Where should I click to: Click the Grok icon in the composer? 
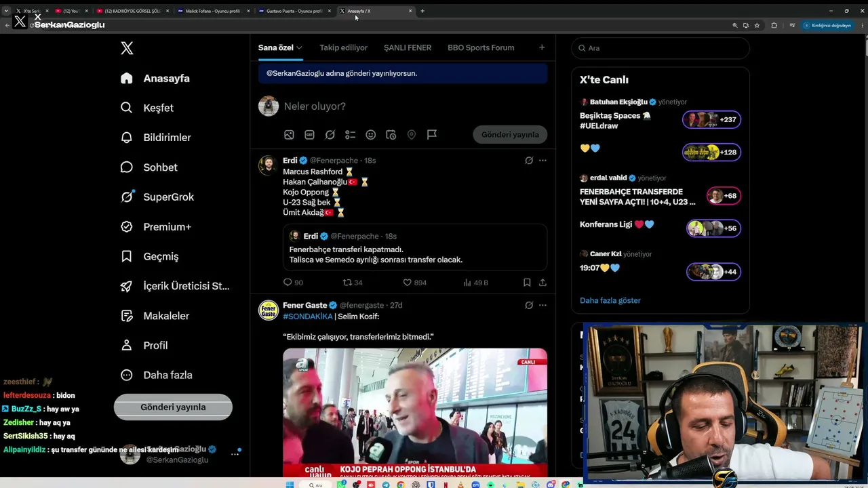click(330, 135)
